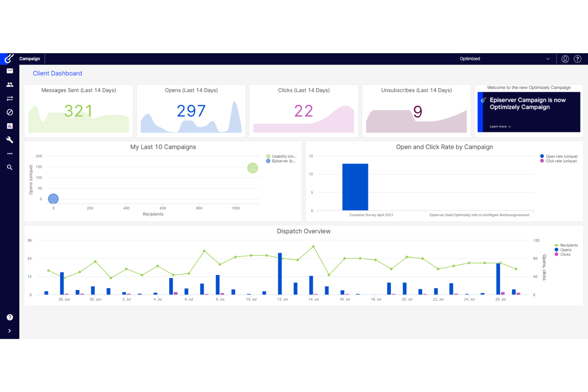This screenshot has height=392, width=588.
Task: Click the Clicks value 22
Action: tap(304, 111)
